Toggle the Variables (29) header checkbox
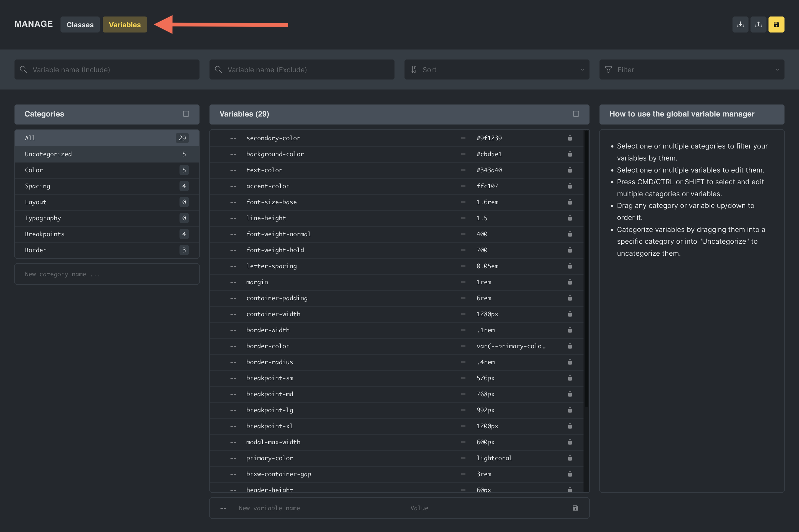Image resolution: width=799 pixels, height=532 pixels. click(x=576, y=114)
